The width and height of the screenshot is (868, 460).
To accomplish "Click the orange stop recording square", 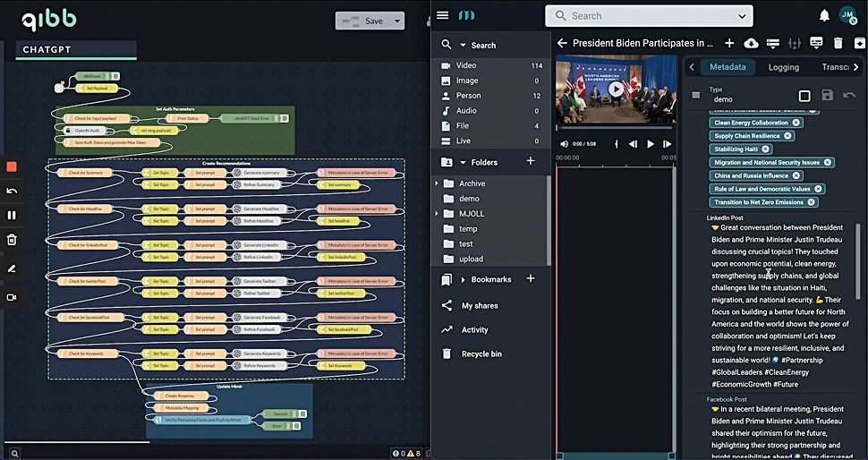I will coord(12,166).
